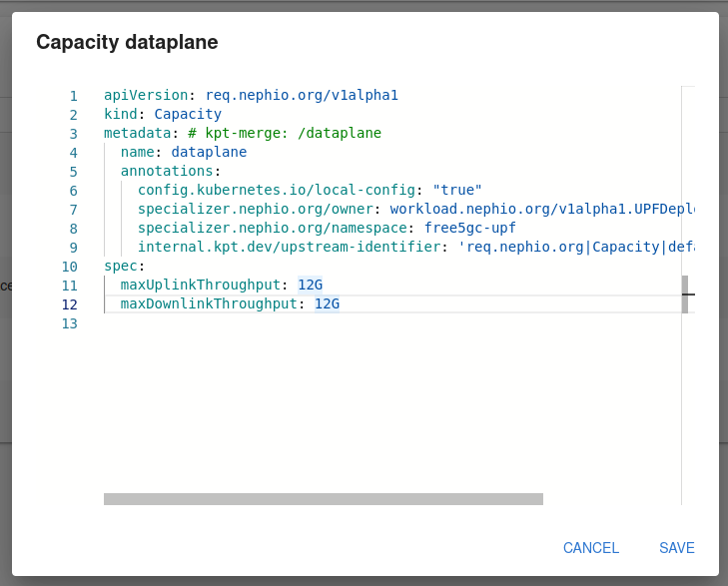The height and width of the screenshot is (586, 728).
Task: Place cursor on the 12G maxUplinkThroughput value
Action: coord(310,286)
